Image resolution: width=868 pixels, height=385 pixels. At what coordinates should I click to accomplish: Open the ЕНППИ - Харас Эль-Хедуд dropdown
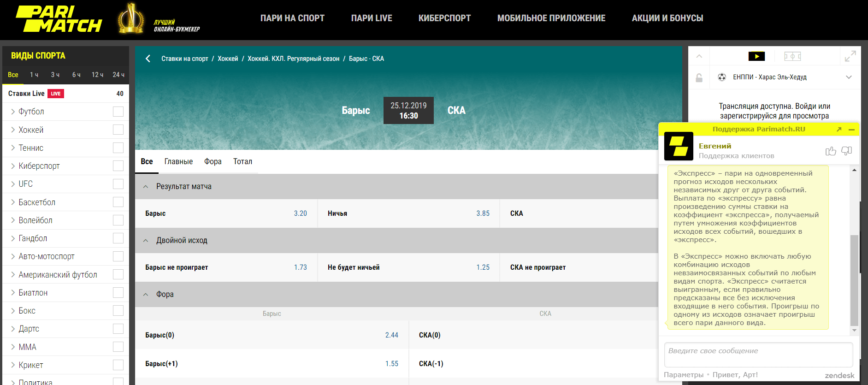tap(849, 77)
